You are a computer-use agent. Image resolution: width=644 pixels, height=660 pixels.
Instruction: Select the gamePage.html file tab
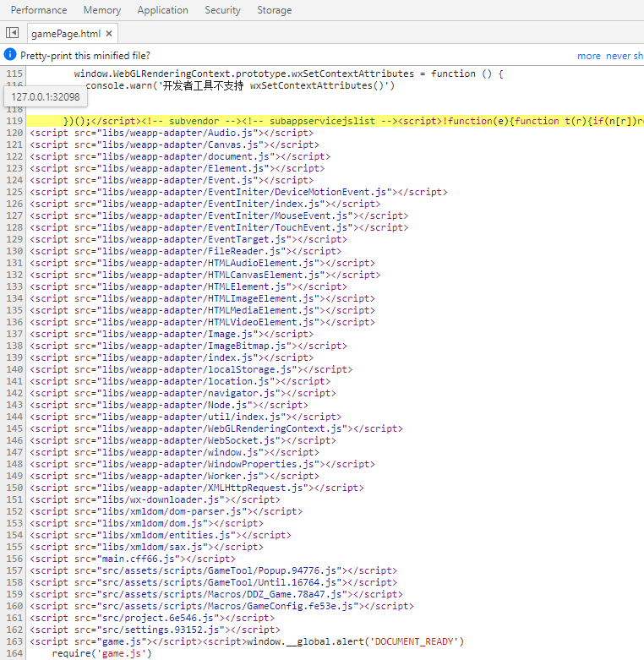click(66, 34)
